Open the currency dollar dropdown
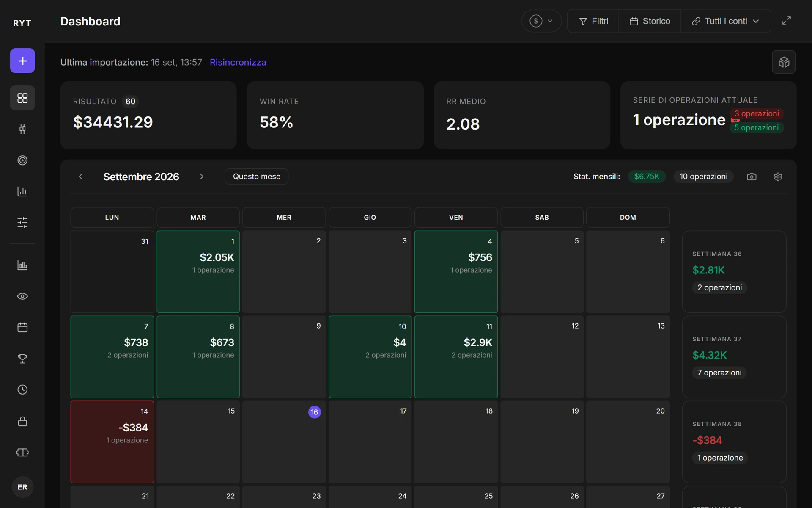Viewport: 812px width, 508px height. [x=541, y=21]
